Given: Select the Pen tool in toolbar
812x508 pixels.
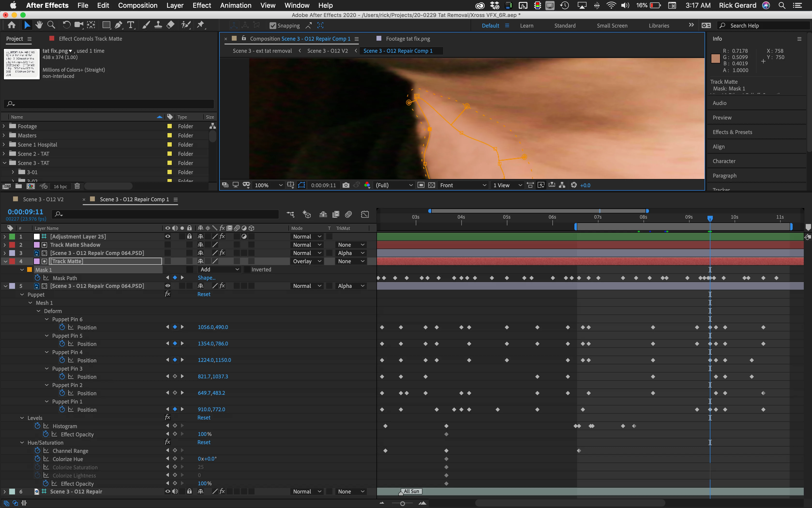Looking at the screenshot, I should coord(118,25).
